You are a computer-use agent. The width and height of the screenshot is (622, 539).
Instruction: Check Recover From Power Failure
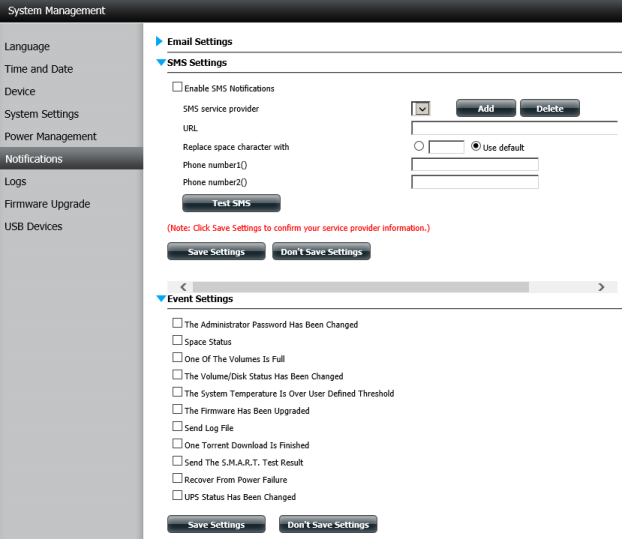point(177,478)
